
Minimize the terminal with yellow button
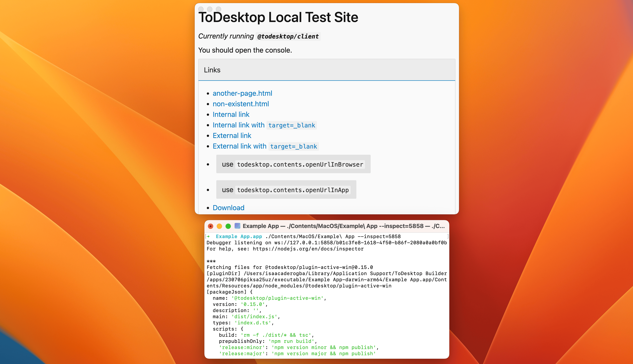click(x=219, y=226)
